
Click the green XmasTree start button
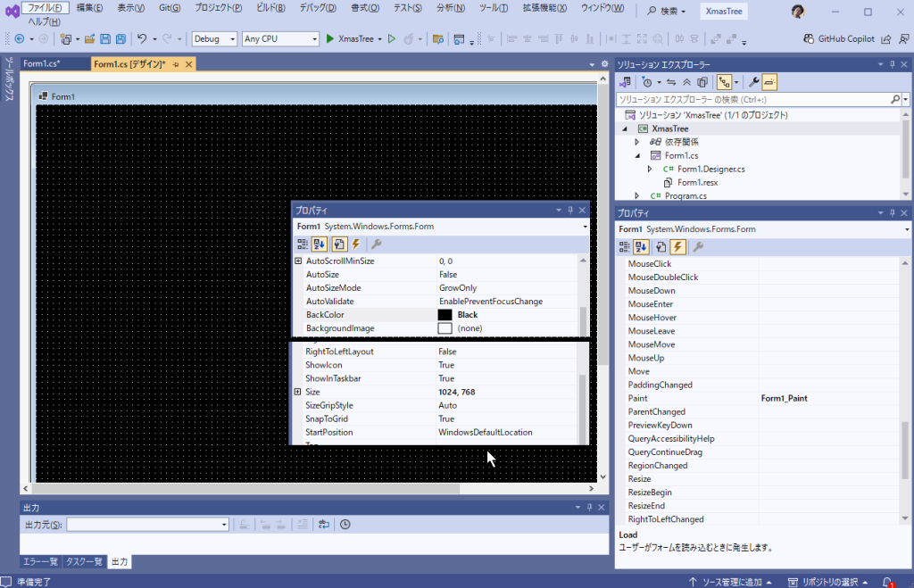353,39
